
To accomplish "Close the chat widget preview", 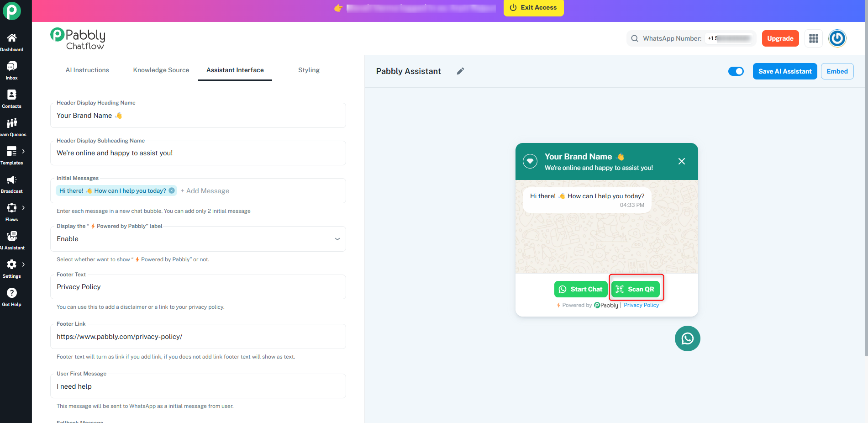I will [x=682, y=161].
